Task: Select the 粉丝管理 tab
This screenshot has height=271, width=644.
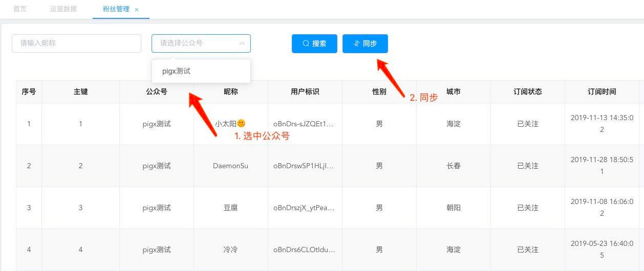Action: (116, 9)
